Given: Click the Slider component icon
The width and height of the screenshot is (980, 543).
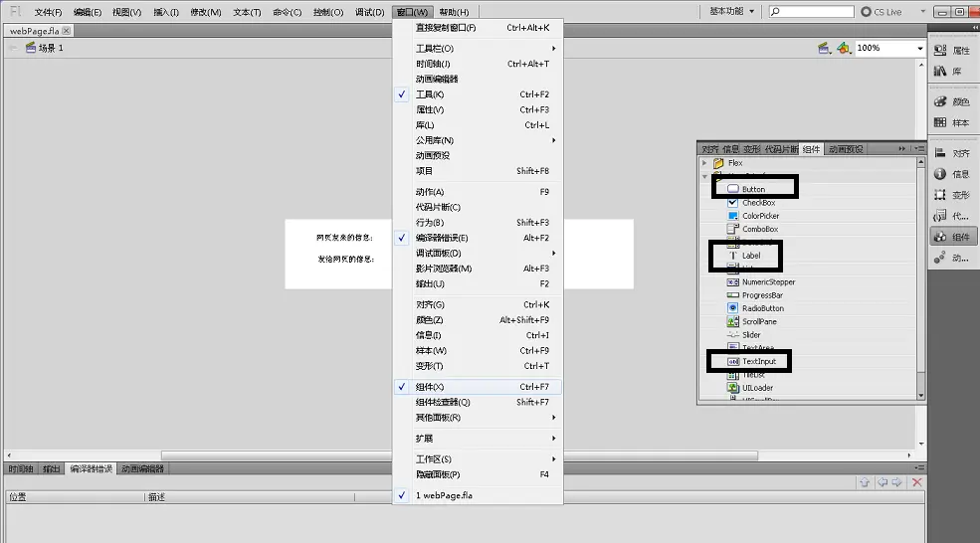Looking at the screenshot, I should click(733, 335).
